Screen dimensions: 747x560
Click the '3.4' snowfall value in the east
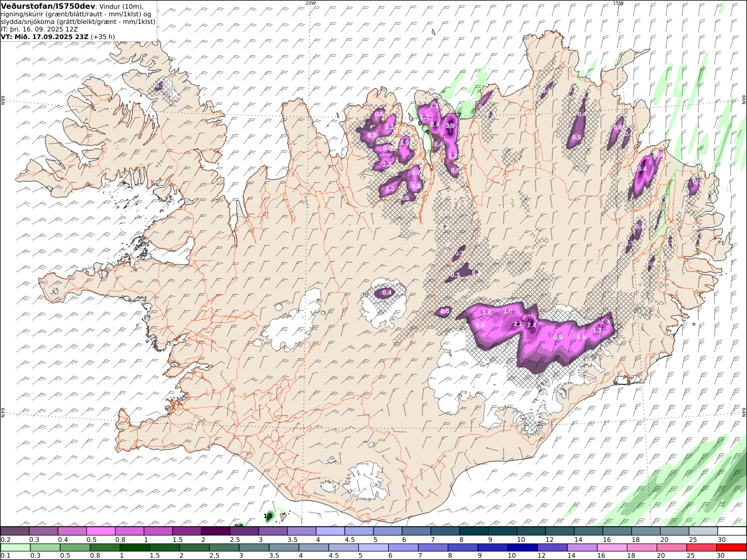[x=641, y=169]
